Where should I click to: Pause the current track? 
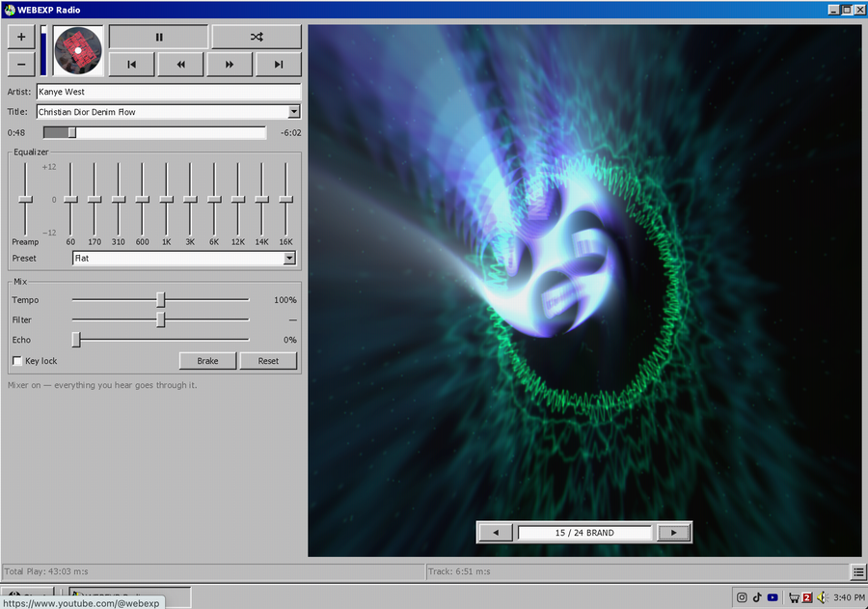158,37
